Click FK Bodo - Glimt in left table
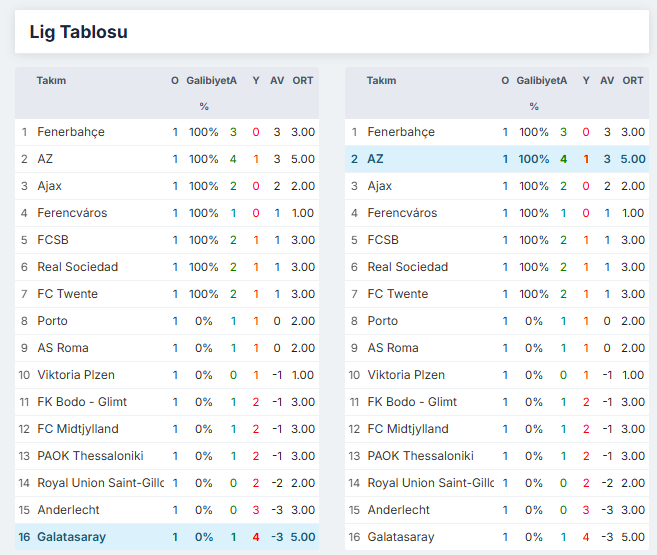 (83, 402)
